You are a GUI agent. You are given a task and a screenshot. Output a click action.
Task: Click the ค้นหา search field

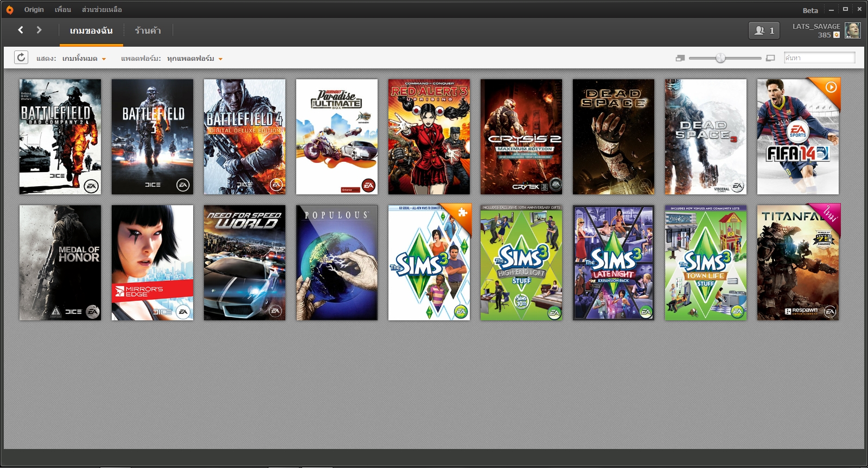(819, 58)
